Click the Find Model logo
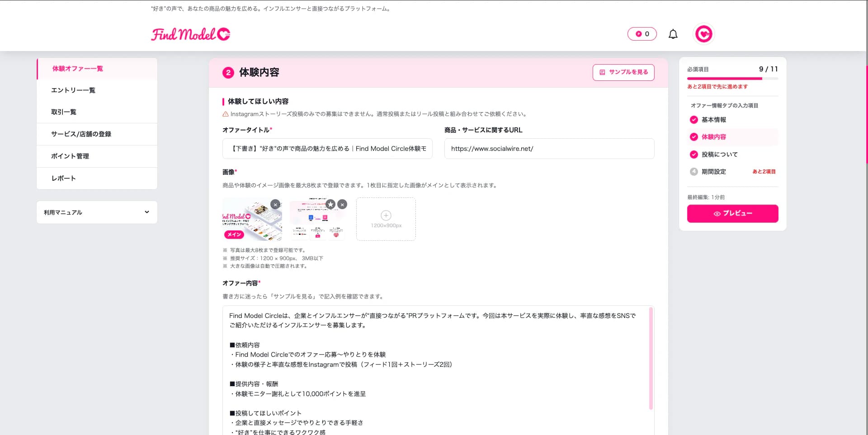868x435 pixels. coord(190,34)
